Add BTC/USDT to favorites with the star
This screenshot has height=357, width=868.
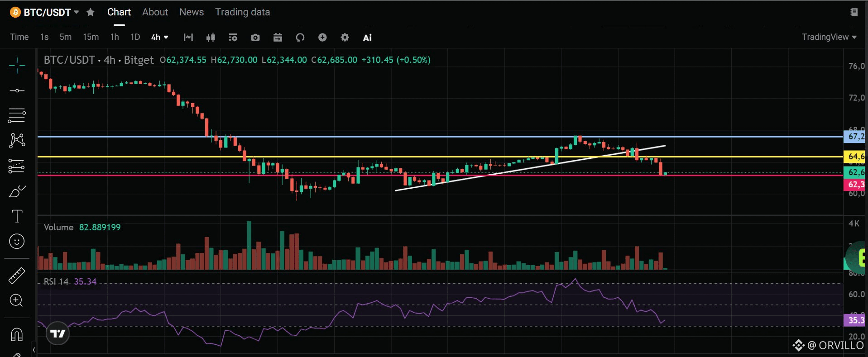(91, 12)
